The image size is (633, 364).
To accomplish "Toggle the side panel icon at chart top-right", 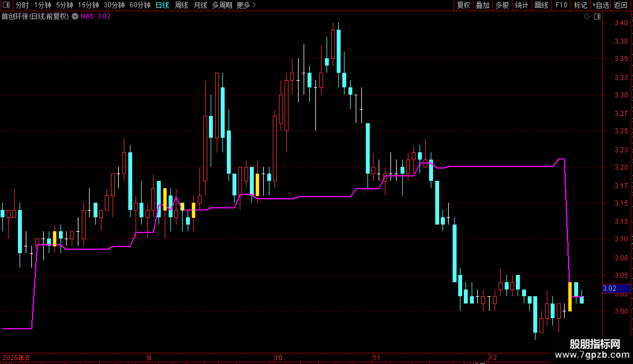I will [597, 17].
